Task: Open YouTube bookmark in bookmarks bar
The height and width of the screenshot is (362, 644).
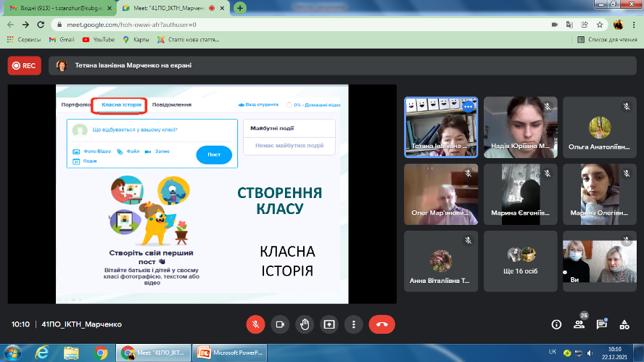Action: pyautogui.click(x=99, y=39)
